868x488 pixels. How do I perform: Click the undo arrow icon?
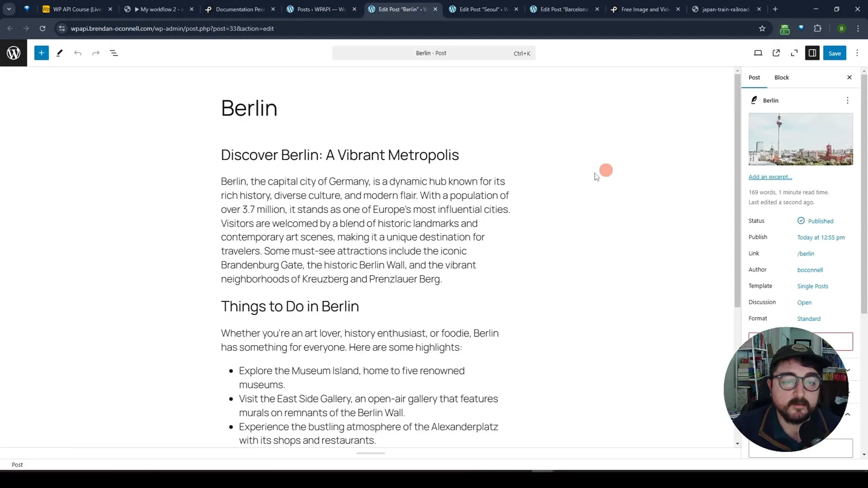[x=77, y=53]
